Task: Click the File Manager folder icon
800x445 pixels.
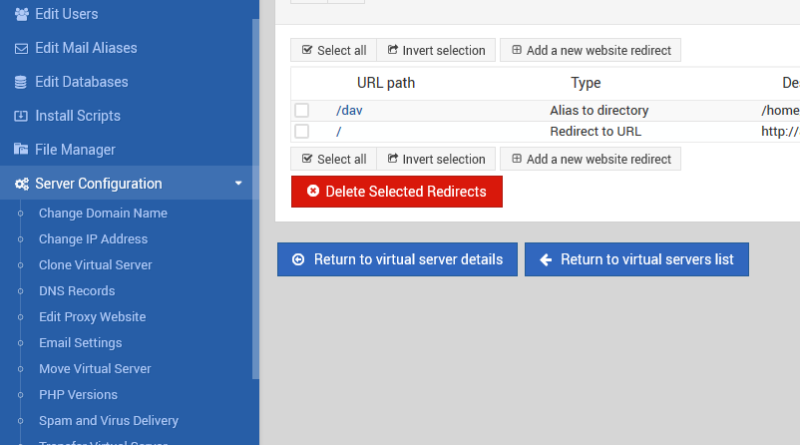Action: click(x=21, y=150)
